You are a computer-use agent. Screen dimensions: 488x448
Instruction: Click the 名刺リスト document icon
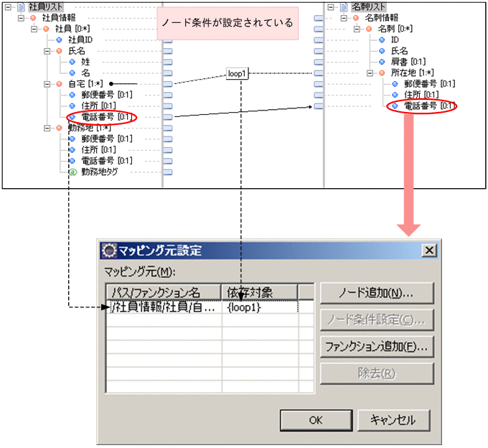pyautogui.click(x=344, y=6)
